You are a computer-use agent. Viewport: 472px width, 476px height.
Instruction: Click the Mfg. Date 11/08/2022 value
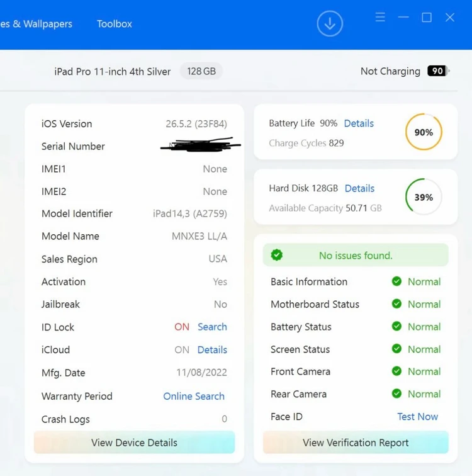pyautogui.click(x=201, y=373)
